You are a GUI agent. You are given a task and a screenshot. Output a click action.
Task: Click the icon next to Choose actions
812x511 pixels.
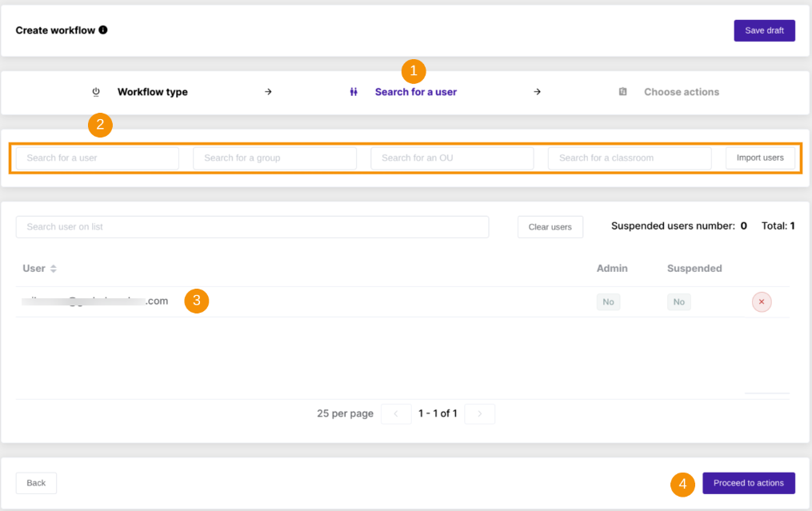(622, 92)
